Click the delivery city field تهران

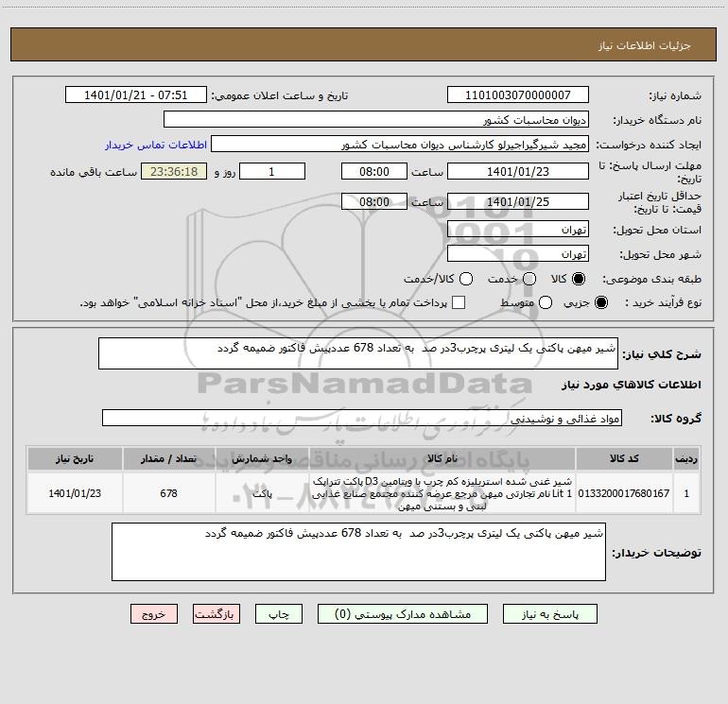pyautogui.click(x=518, y=253)
